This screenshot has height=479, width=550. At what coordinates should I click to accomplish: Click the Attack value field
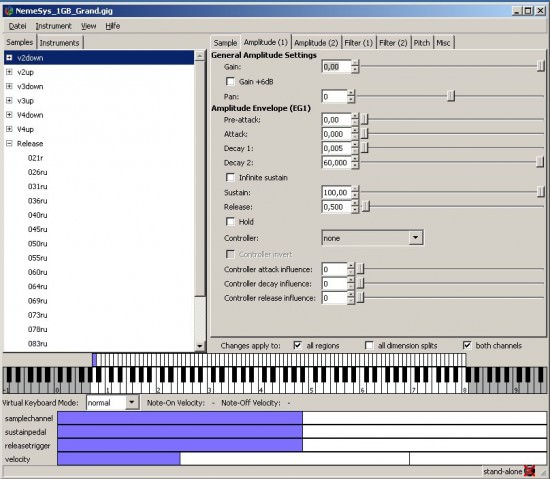[336, 134]
